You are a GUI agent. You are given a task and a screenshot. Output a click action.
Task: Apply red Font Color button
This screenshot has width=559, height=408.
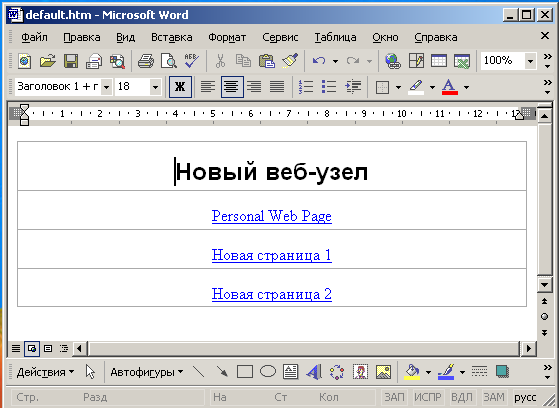click(x=450, y=87)
